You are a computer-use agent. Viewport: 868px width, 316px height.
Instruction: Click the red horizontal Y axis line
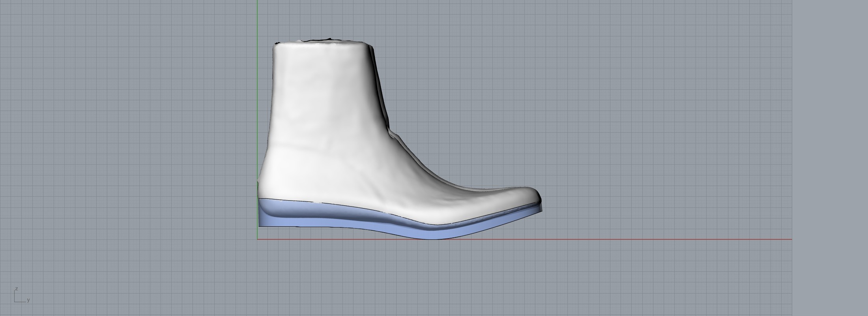(631, 239)
